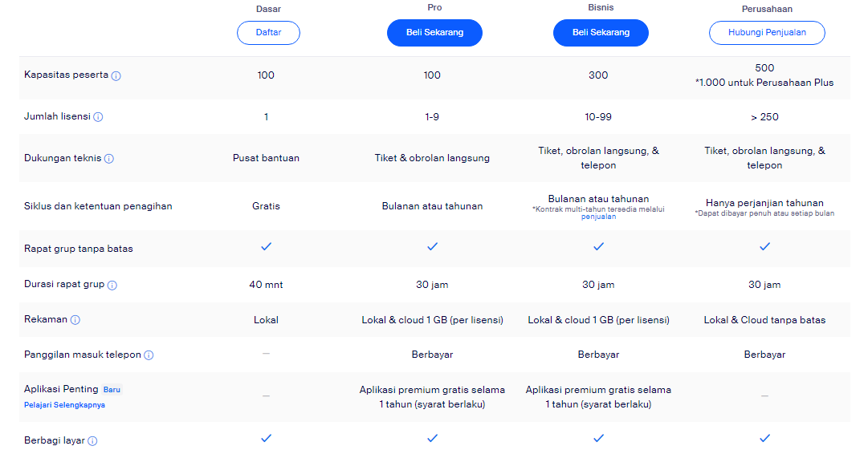Open info icon for Panggilan masuk telepon
Viewport: 868px width, 450px height.
pyautogui.click(x=149, y=355)
